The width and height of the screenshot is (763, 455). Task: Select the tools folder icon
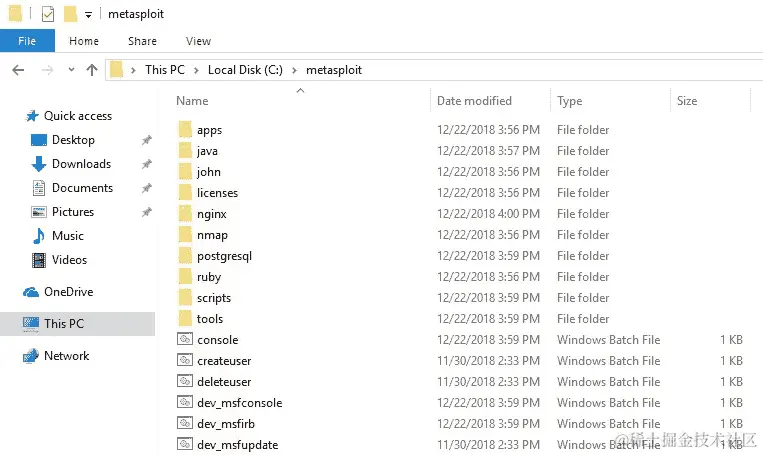(185, 318)
